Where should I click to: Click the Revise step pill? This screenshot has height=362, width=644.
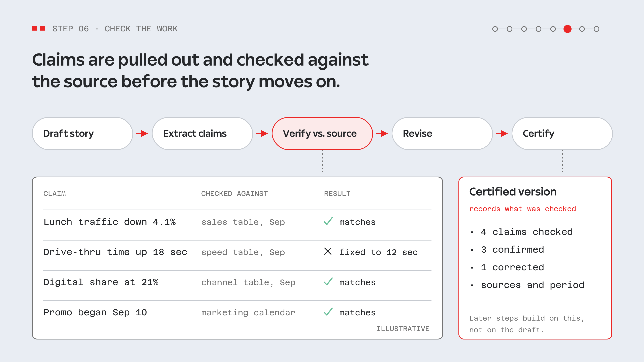(442, 133)
